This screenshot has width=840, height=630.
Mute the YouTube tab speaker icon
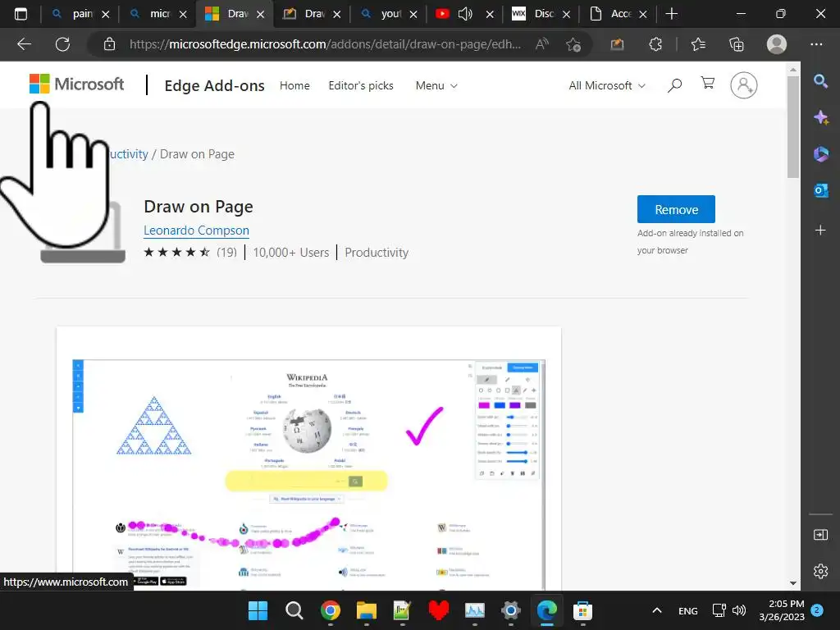click(x=466, y=14)
